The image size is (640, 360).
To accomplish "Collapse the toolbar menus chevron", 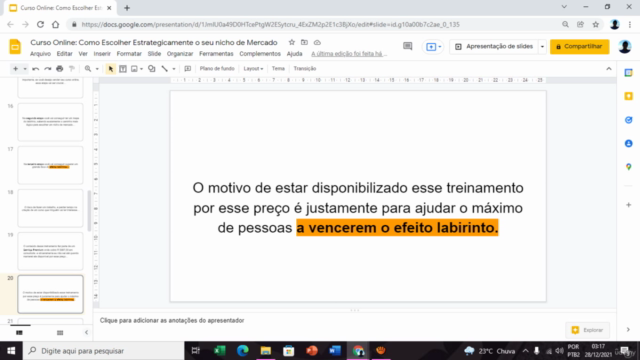I will pyautogui.click(x=609, y=69).
